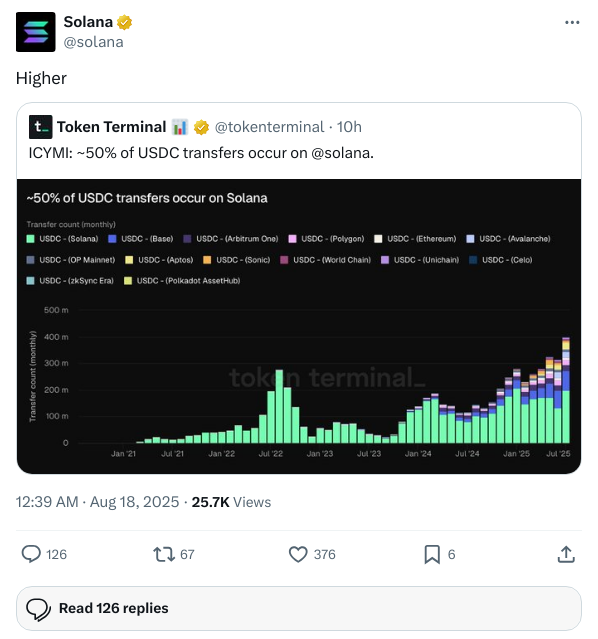This screenshot has height=639, width=598.
Task: Click the tallest Jul '25 chart bar
Action: [566, 390]
